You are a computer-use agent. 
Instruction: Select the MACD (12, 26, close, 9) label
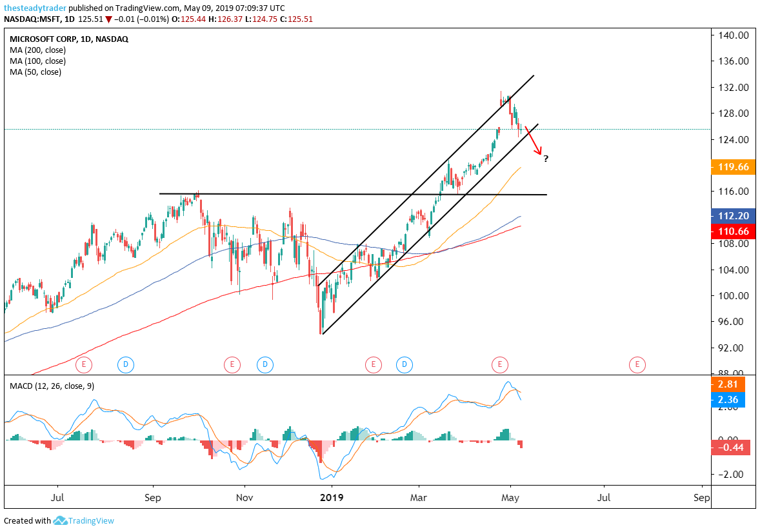click(x=52, y=386)
